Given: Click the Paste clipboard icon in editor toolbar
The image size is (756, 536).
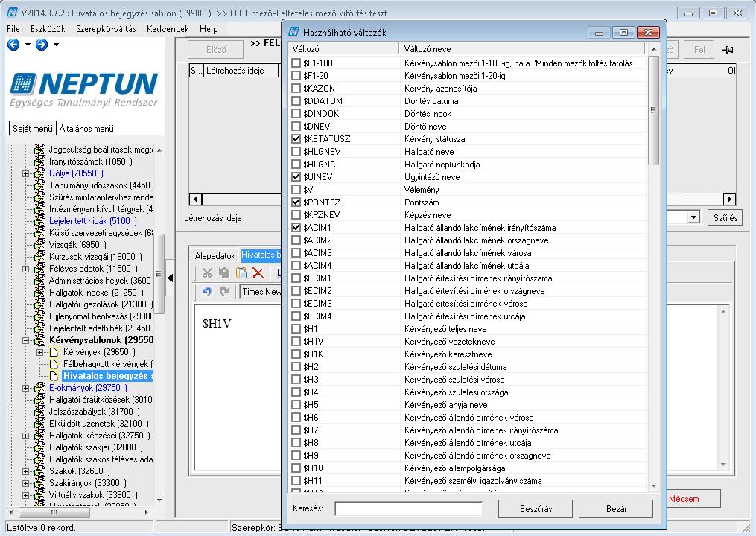Looking at the screenshot, I should click(x=241, y=272).
